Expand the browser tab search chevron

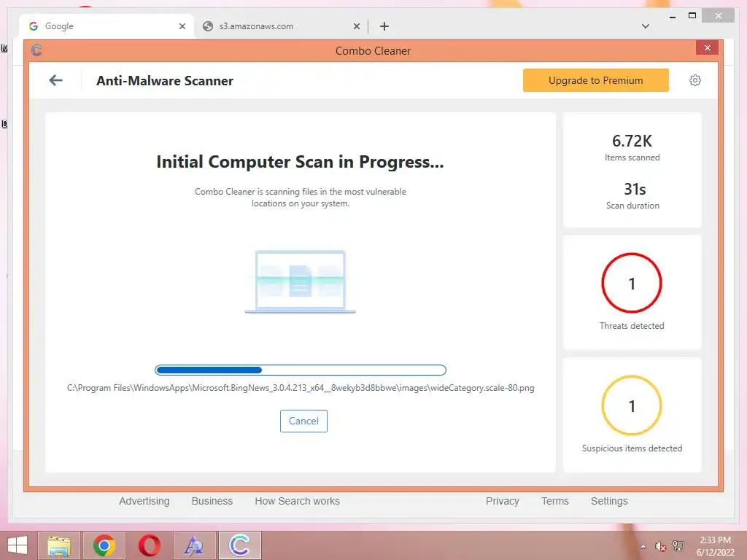(x=646, y=26)
